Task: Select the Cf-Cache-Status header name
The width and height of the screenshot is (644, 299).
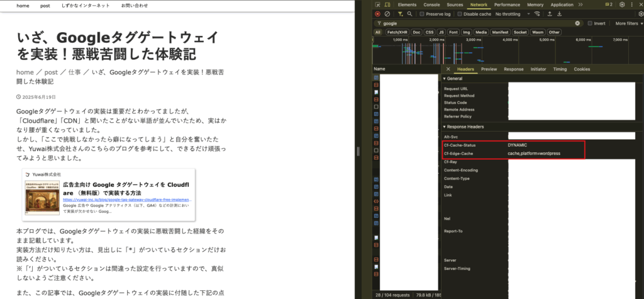Action: 460,145
